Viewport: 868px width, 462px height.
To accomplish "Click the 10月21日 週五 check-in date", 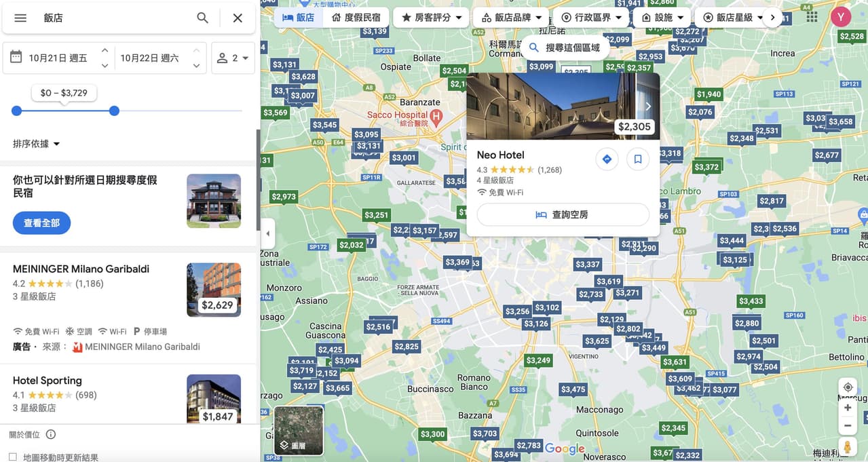I will 58,58.
